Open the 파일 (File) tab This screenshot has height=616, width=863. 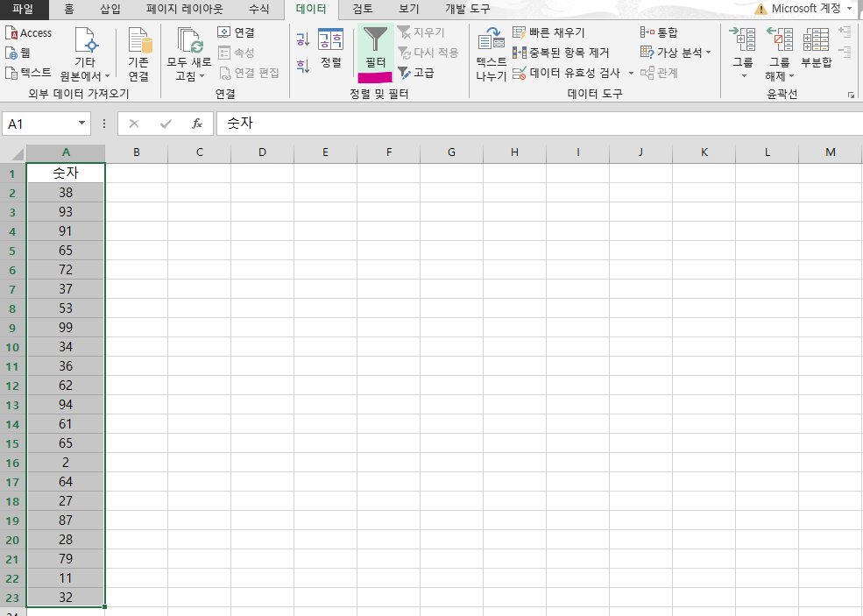coord(23,9)
